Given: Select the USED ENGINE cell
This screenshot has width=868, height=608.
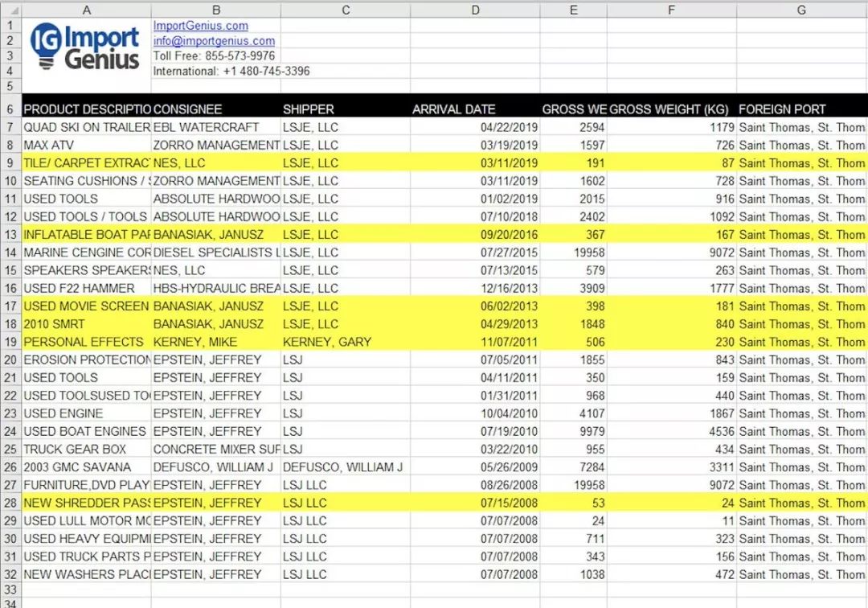Looking at the screenshot, I should coord(86,413).
